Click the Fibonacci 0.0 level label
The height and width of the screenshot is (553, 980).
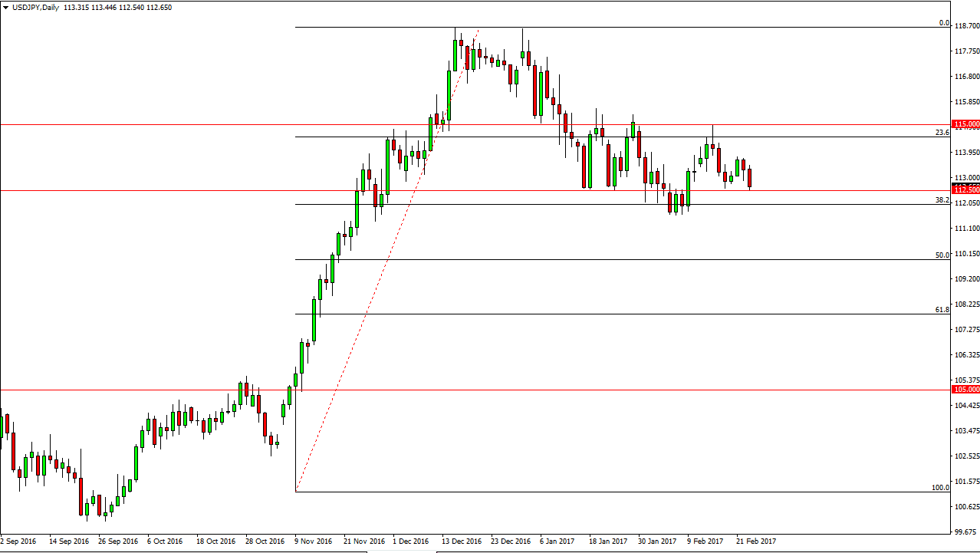(945, 23)
